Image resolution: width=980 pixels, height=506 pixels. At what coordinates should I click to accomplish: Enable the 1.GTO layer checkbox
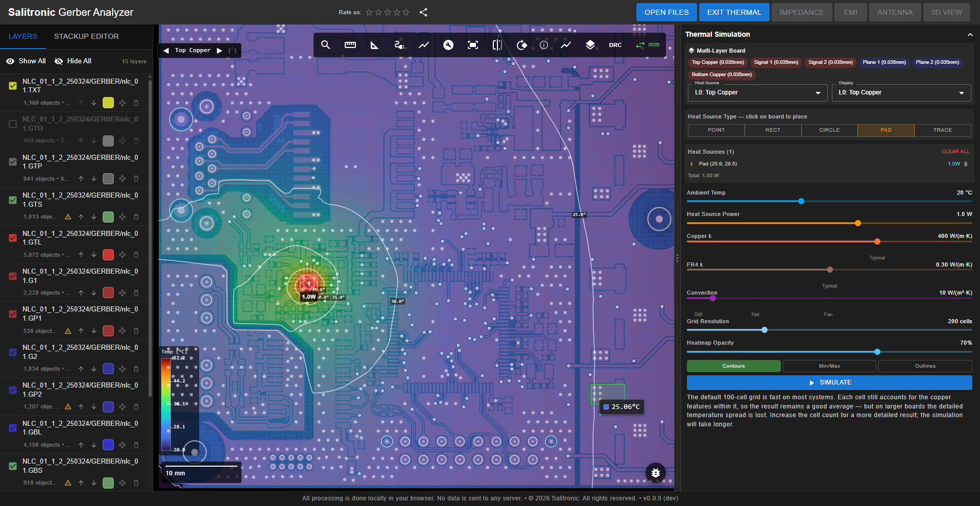(13, 124)
